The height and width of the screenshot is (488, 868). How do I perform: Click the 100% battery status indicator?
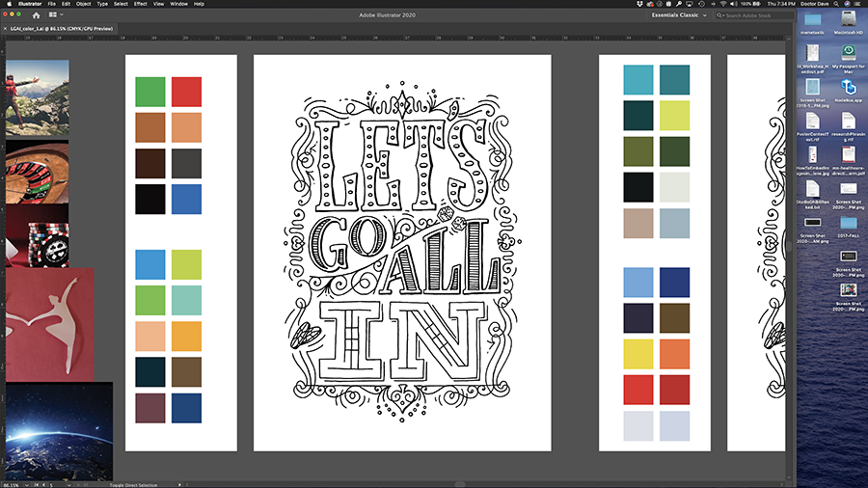[x=752, y=3]
